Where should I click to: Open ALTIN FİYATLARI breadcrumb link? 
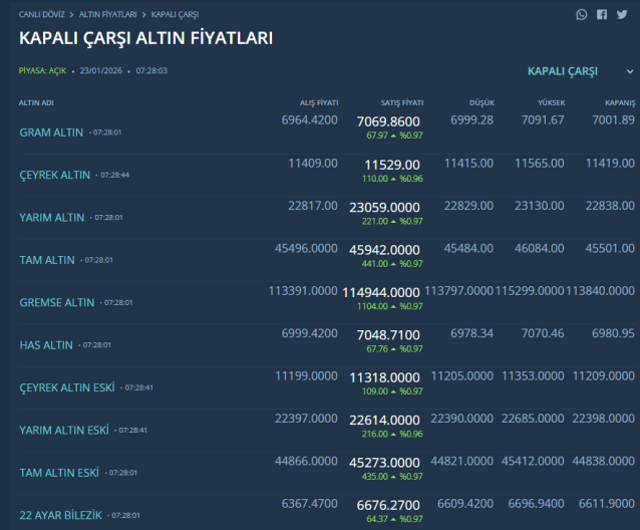click(x=109, y=15)
